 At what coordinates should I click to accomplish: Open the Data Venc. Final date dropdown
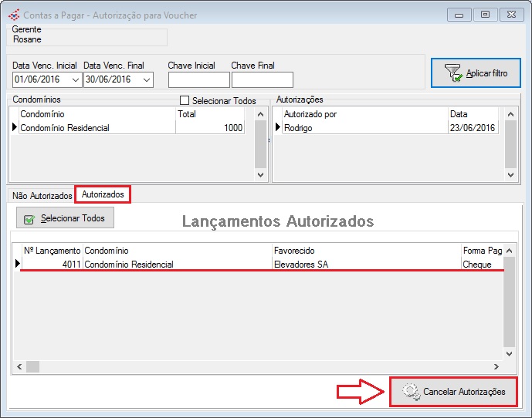point(146,80)
